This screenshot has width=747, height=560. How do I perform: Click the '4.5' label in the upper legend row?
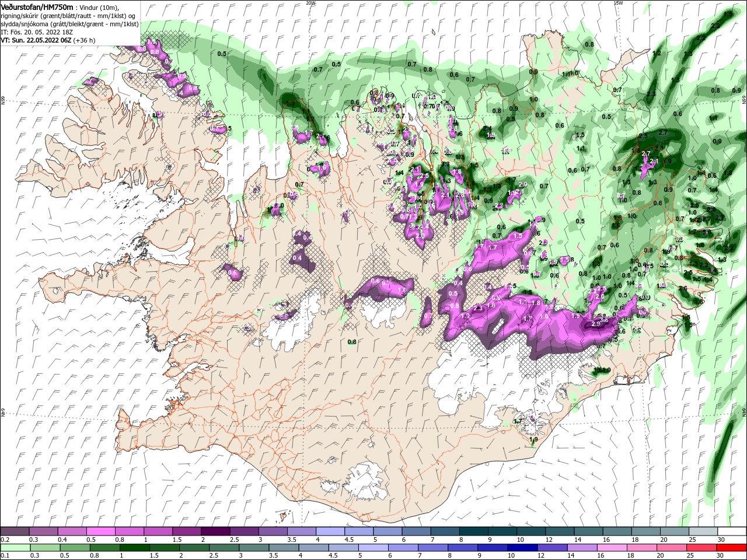pyautogui.click(x=349, y=540)
